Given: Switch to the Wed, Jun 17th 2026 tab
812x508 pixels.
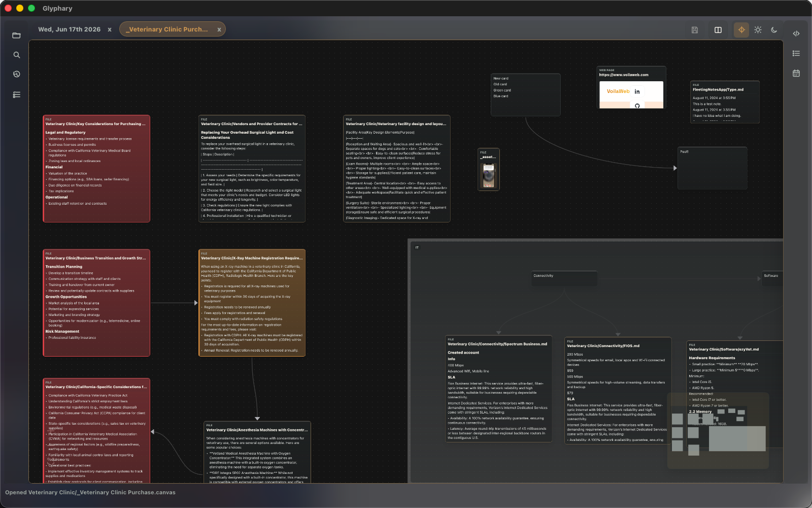Looking at the screenshot, I should 69,29.
